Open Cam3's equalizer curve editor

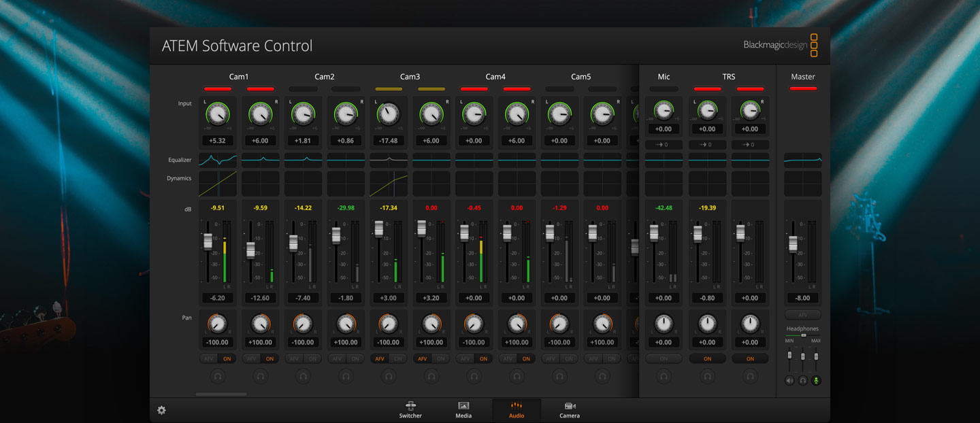coord(389,160)
